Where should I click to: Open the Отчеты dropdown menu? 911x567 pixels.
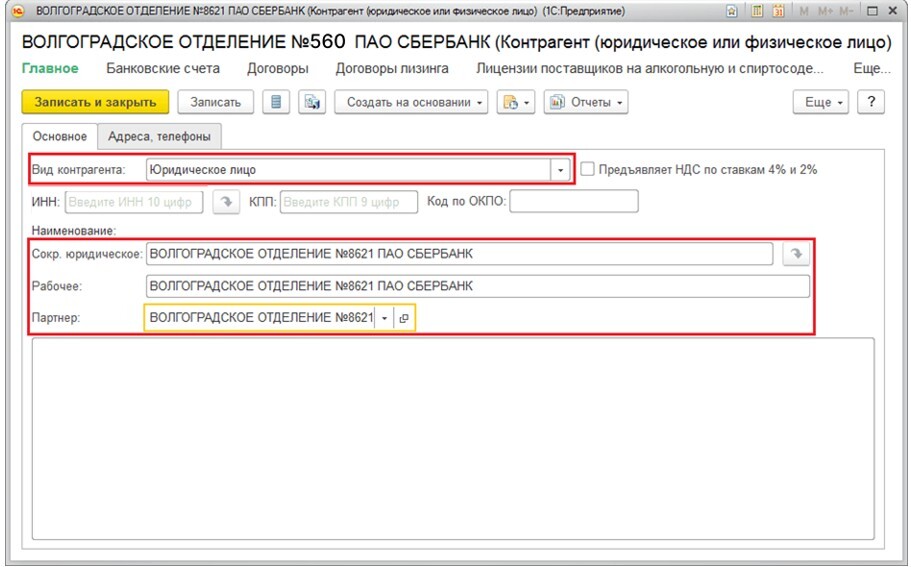(x=586, y=102)
